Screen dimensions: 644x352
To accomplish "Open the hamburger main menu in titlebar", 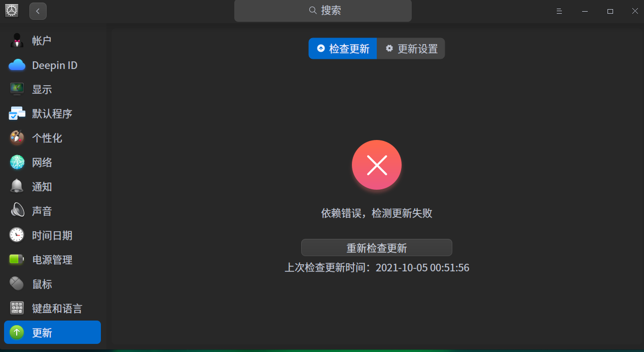I will pyautogui.click(x=559, y=11).
